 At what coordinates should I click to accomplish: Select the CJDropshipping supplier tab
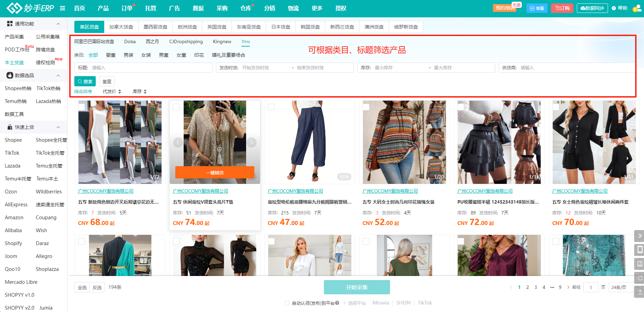[186, 41]
